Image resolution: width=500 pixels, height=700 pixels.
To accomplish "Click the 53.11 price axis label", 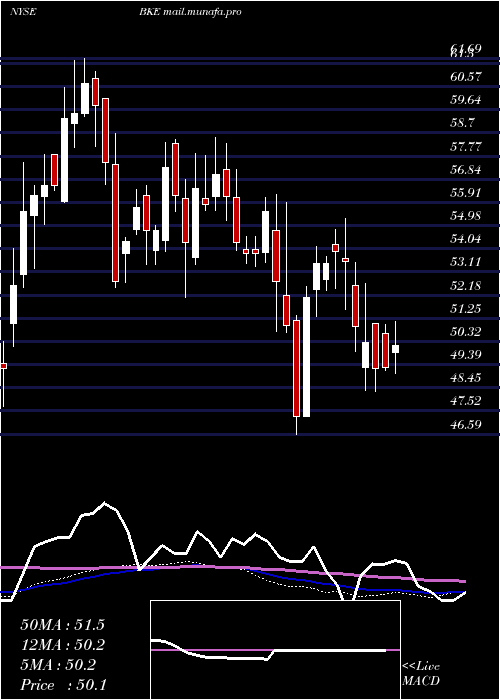I will pyautogui.click(x=466, y=262).
